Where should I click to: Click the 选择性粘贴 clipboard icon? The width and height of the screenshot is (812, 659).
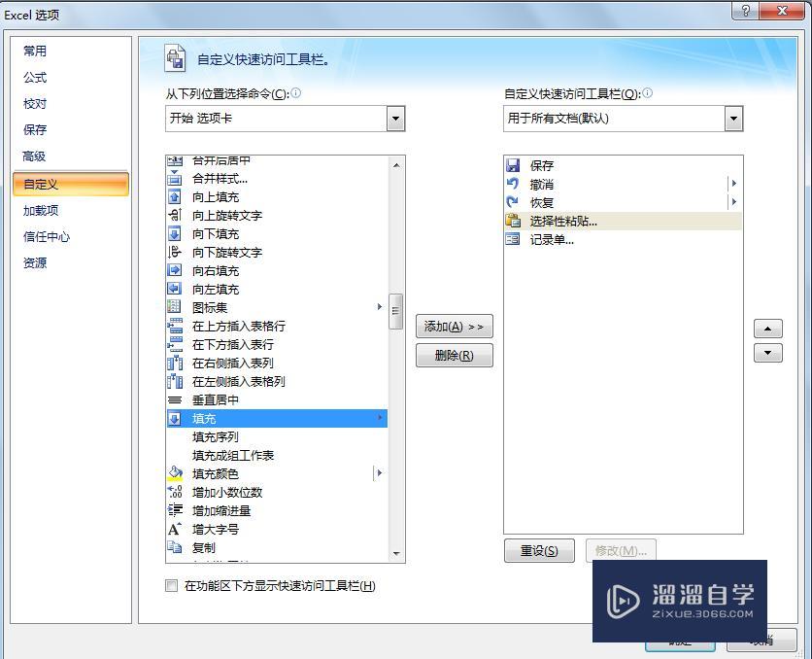click(513, 221)
